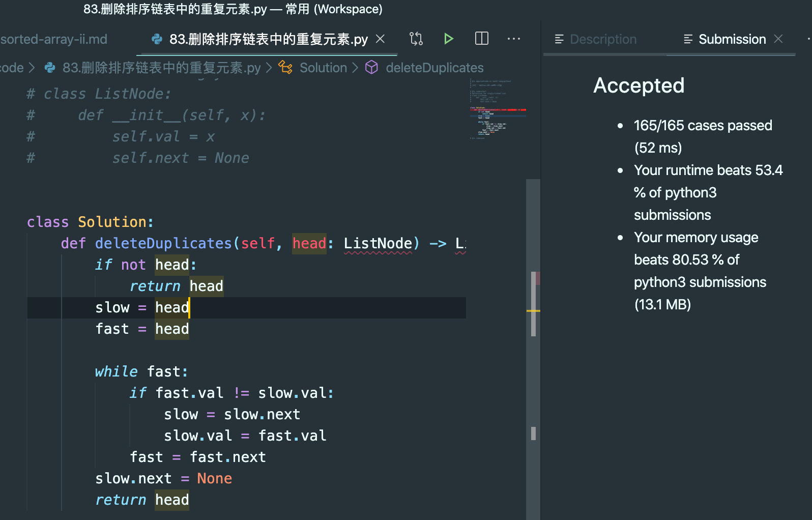This screenshot has height=520, width=812.
Task: Click the 'class Solution:' line
Action: (x=90, y=222)
